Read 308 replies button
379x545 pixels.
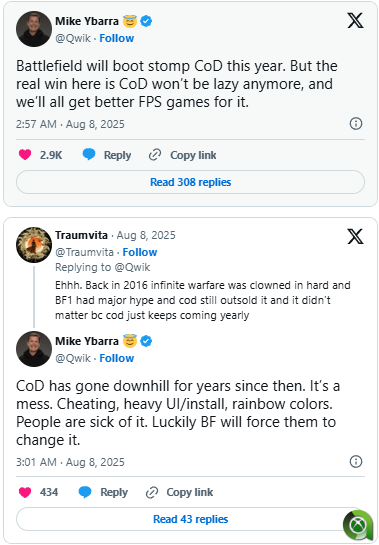[190, 182]
